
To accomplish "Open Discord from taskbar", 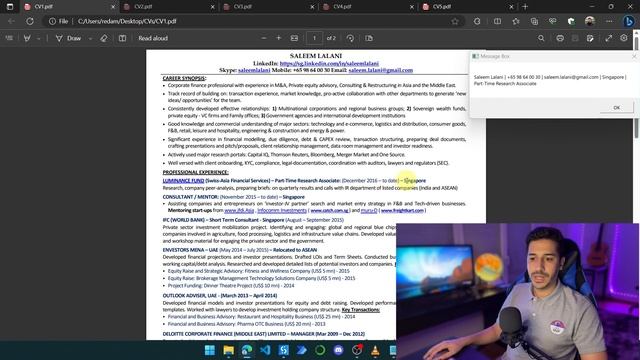I will point(338,350).
